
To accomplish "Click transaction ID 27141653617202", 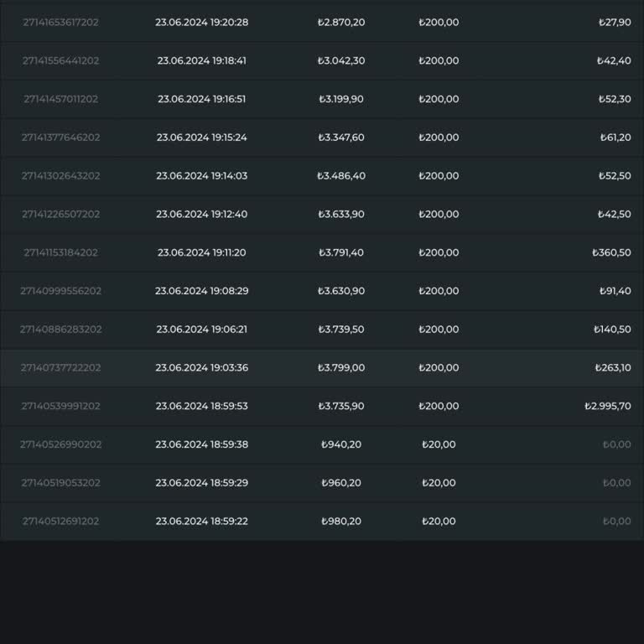I will point(60,23).
